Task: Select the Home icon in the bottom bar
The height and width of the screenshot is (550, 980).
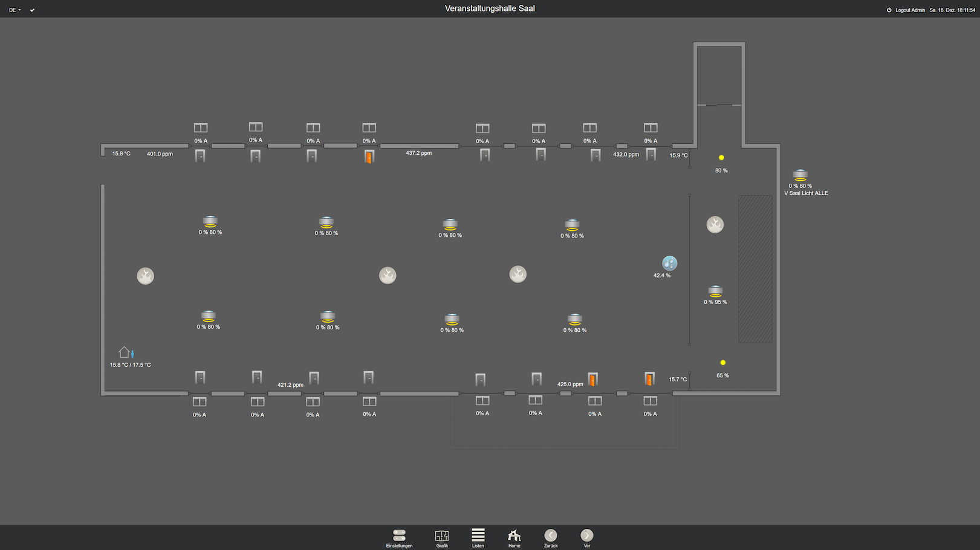Action: click(514, 534)
